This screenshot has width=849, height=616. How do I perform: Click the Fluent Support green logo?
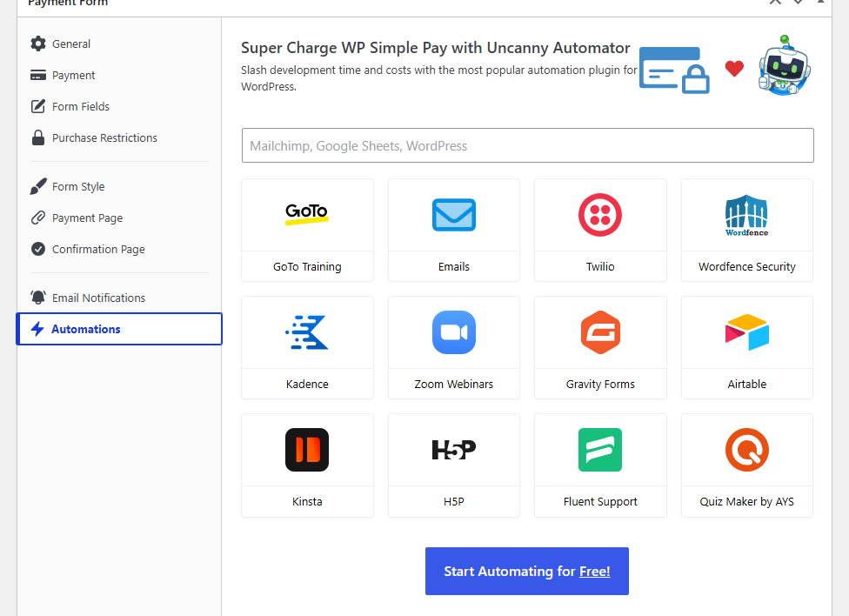click(x=600, y=450)
